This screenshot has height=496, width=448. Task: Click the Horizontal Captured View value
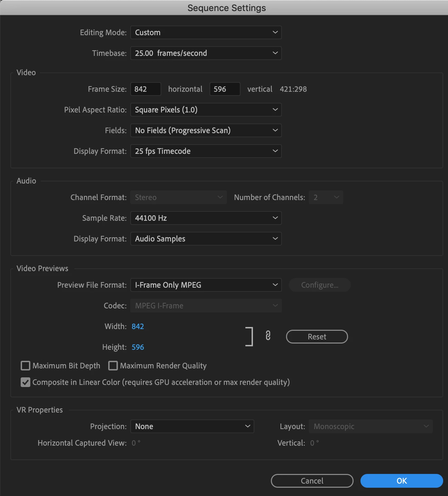(x=136, y=443)
